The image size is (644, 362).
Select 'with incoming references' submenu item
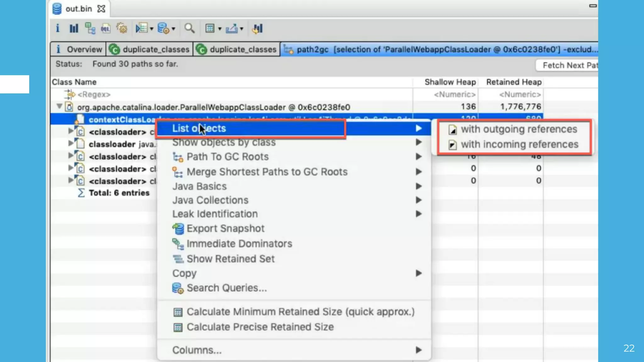(519, 145)
